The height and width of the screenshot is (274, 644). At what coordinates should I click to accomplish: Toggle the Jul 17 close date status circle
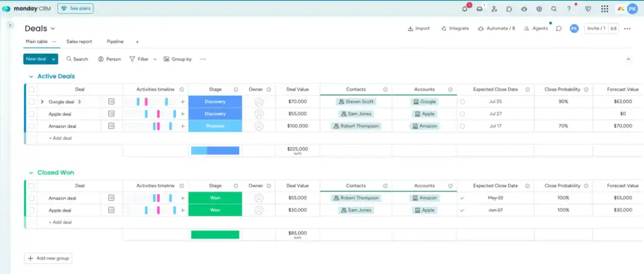(x=462, y=127)
